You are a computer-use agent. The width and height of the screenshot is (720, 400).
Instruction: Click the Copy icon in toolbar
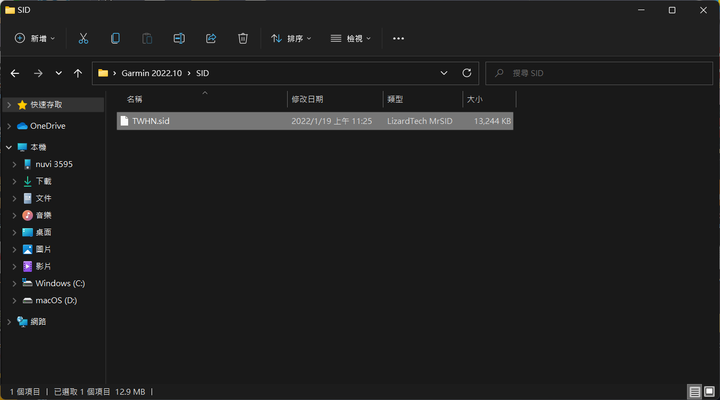tap(115, 39)
